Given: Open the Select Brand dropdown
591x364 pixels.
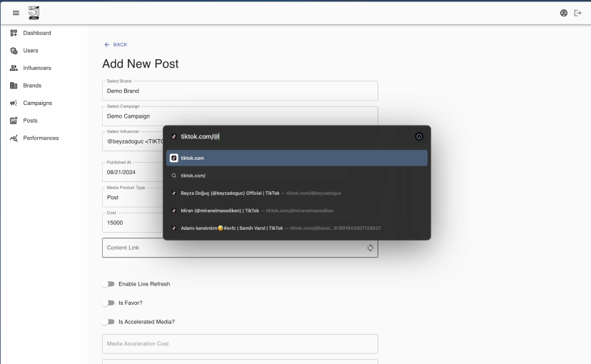Looking at the screenshot, I should click(240, 91).
